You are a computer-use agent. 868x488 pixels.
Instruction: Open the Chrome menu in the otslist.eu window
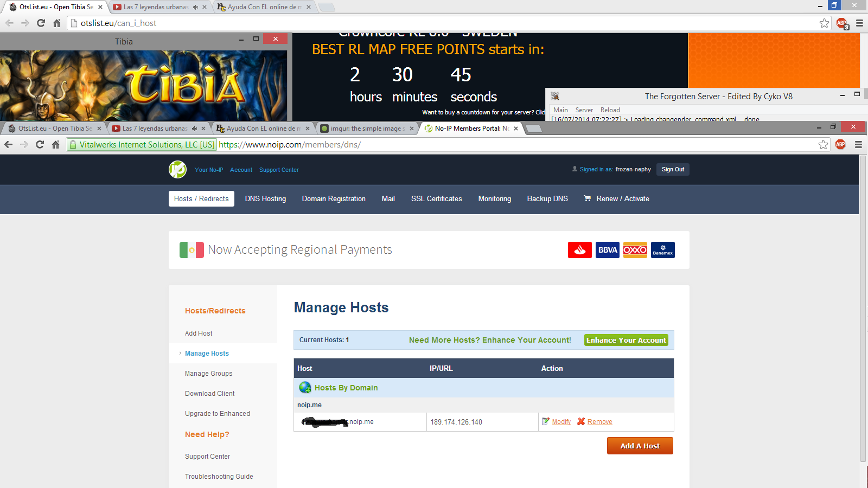coord(859,23)
